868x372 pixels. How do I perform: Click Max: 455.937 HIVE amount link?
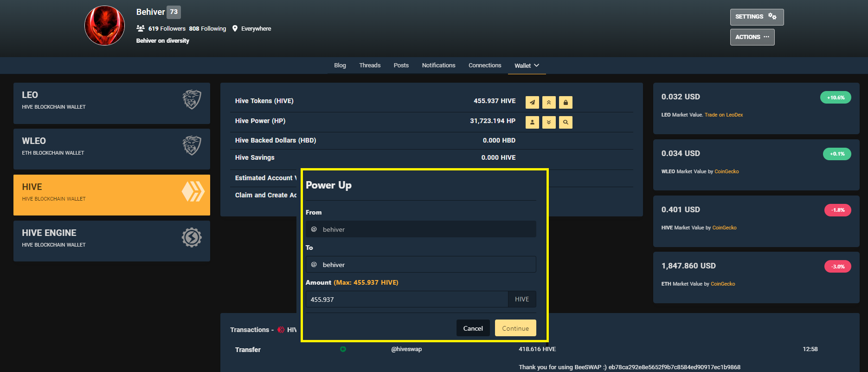366,282
